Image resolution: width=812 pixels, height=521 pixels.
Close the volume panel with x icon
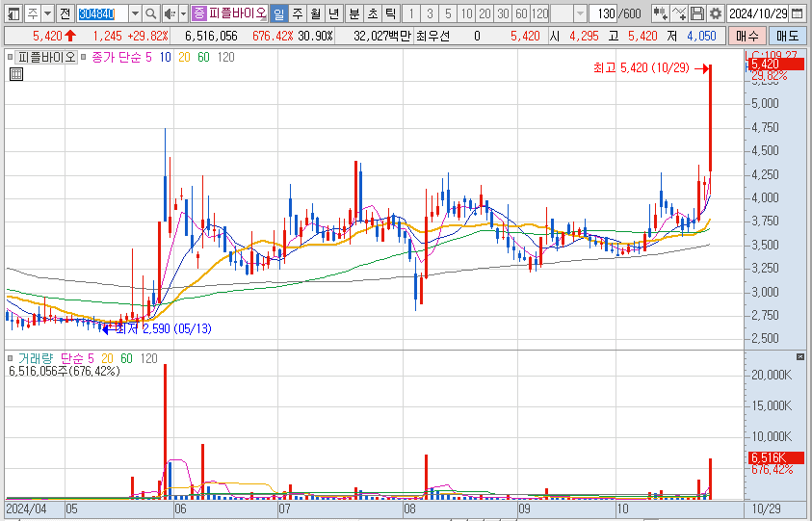[800, 357]
